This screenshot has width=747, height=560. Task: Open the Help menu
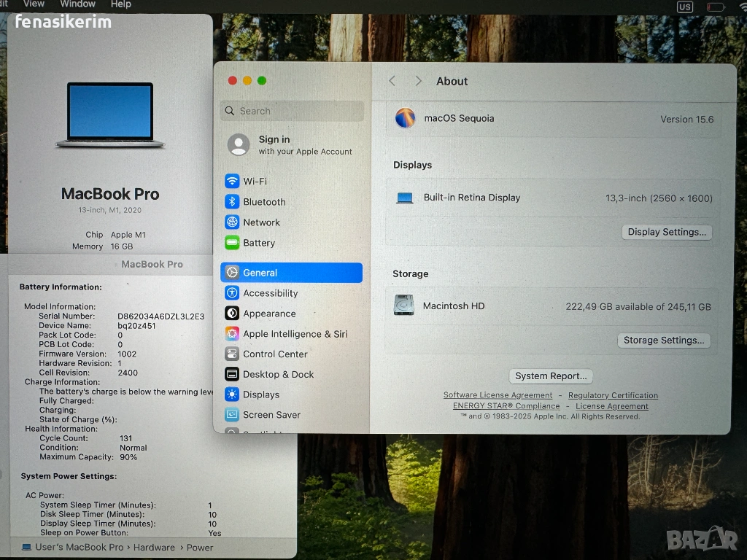120,4
